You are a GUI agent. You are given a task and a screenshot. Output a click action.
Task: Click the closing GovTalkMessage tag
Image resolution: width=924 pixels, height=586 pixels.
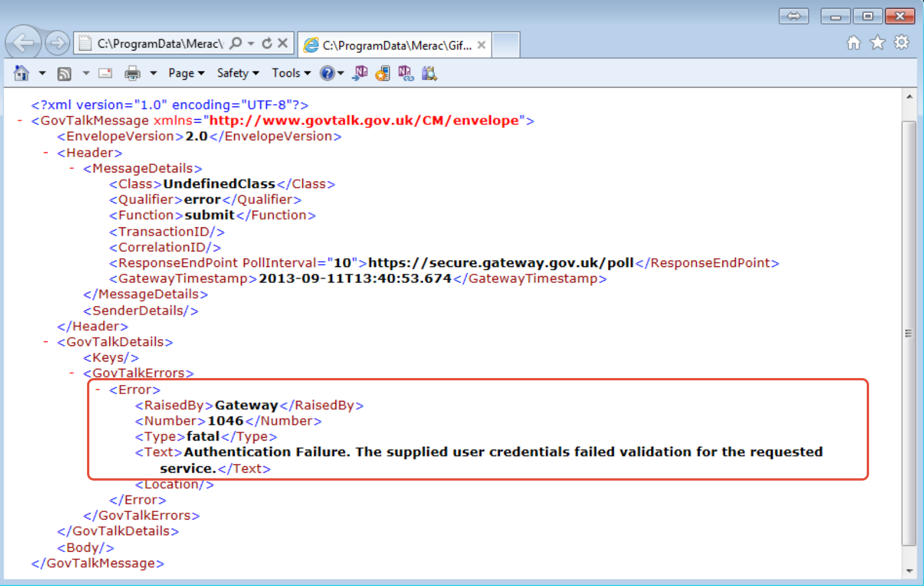(x=98, y=563)
